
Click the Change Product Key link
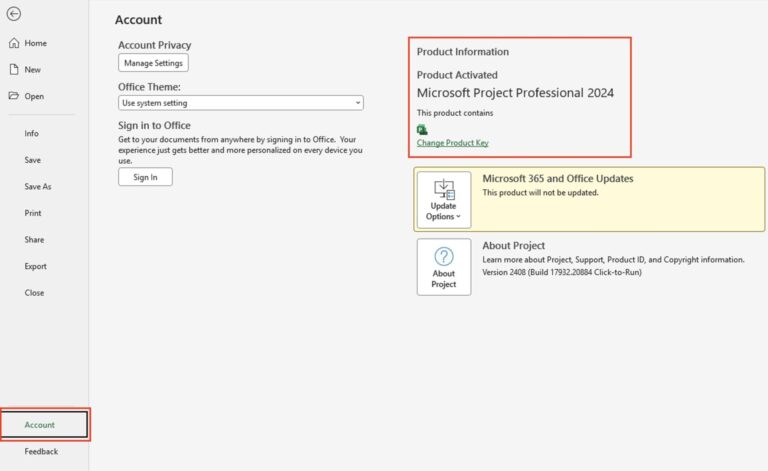[453, 142]
